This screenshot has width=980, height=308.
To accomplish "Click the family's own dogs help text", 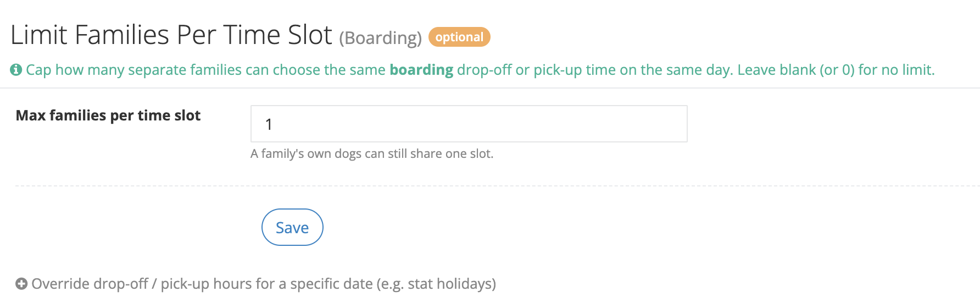I will pos(372,153).
